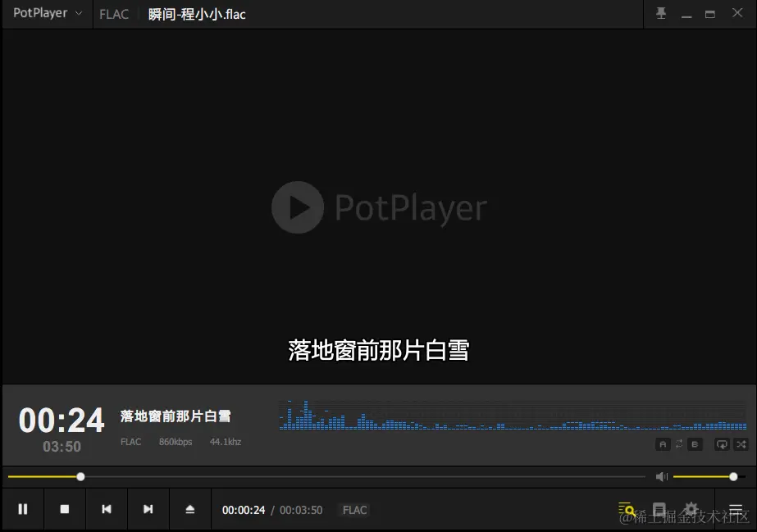This screenshot has height=532, width=757.
Task: Click the FLAC codec label in the info panel
Action: tap(131, 442)
